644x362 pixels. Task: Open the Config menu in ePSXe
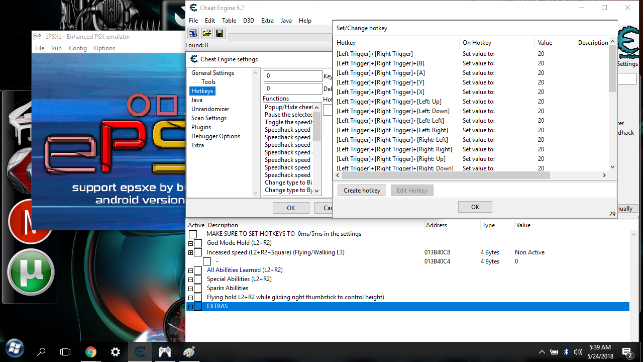pyautogui.click(x=78, y=48)
